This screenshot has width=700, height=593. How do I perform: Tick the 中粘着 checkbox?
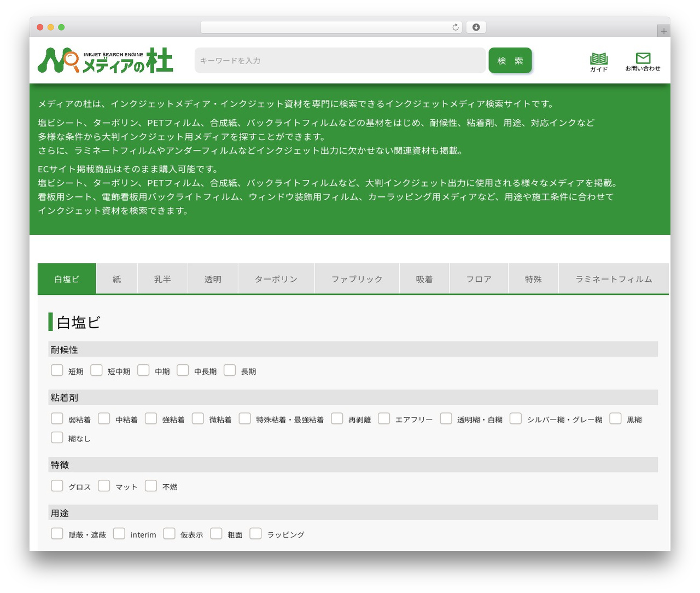104,418
